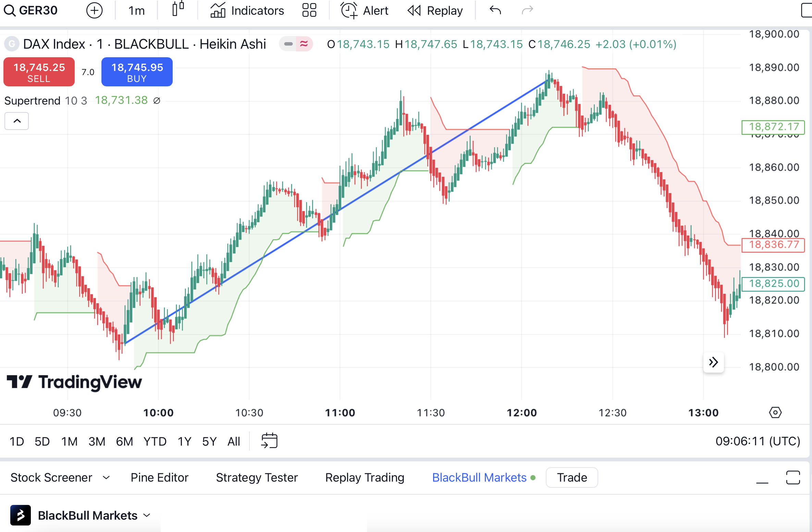The width and height of the screenshot is (812, 532).
Task: Select the 5Y date range
Action: [209, 442]
